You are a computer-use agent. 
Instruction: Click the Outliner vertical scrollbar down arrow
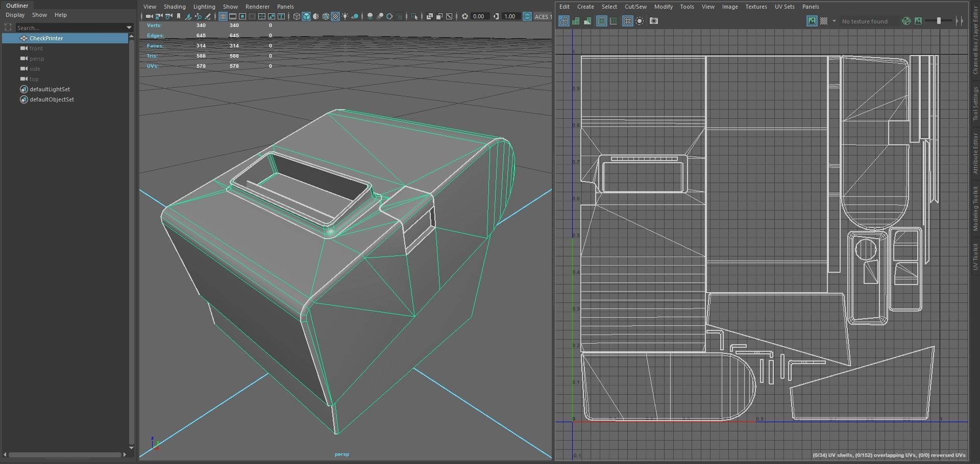coord(132,448)
